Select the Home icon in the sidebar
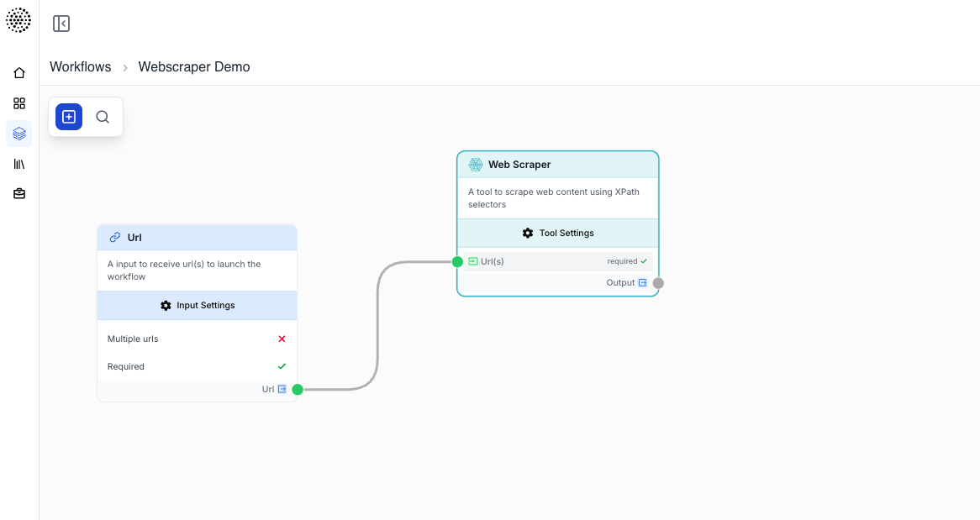The image size is (980, 520). (18, 72)
